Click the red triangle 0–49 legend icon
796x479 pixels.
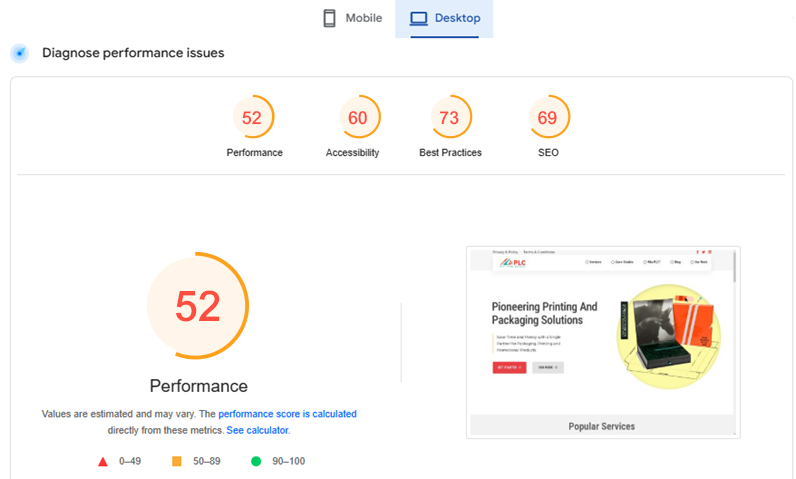click(x=103, y=462)
